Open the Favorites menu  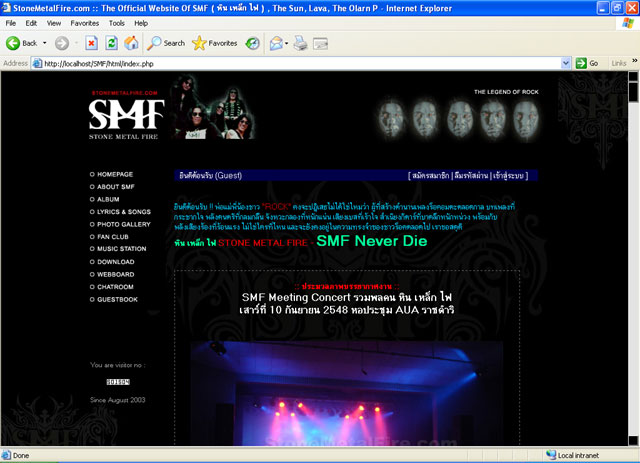click(x=84, y=23)
